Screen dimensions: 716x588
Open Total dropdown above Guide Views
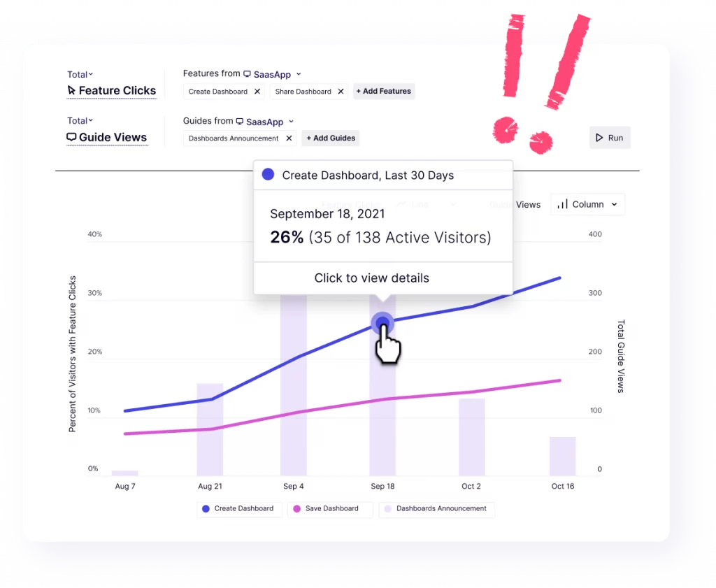(x=80, y=120)
